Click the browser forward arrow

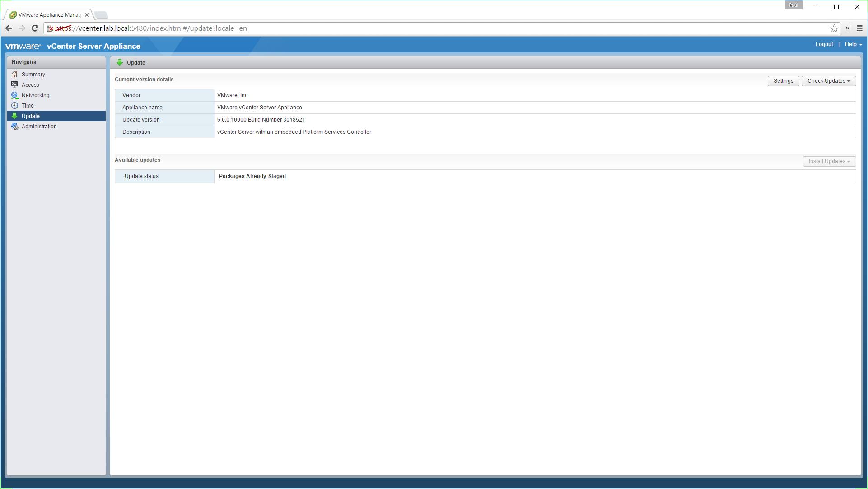click(22, 28)
